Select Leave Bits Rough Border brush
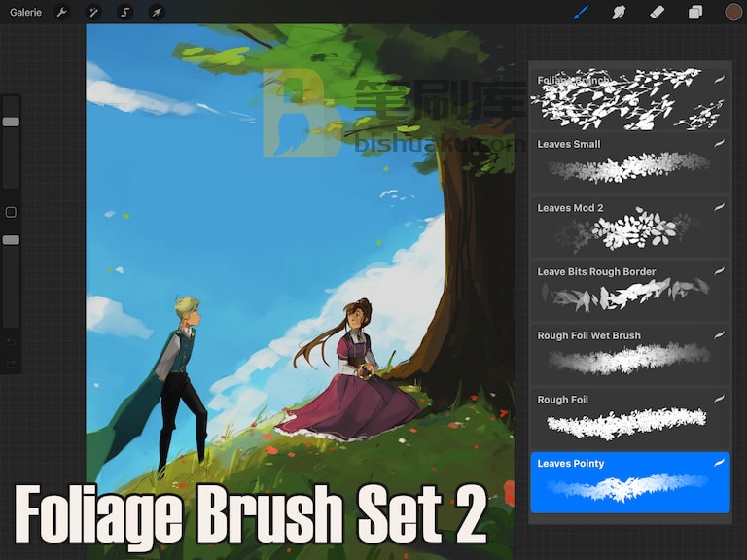747x560 pixels. (x=630, y=291)
